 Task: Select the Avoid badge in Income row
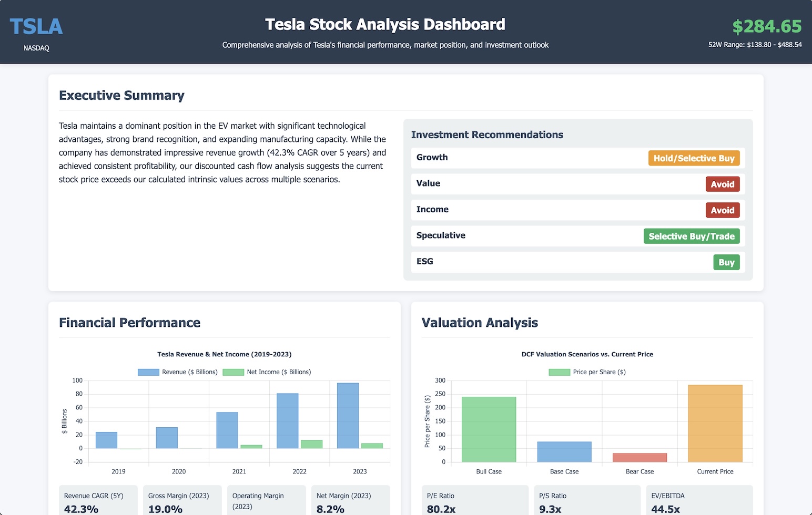point(722,210)
